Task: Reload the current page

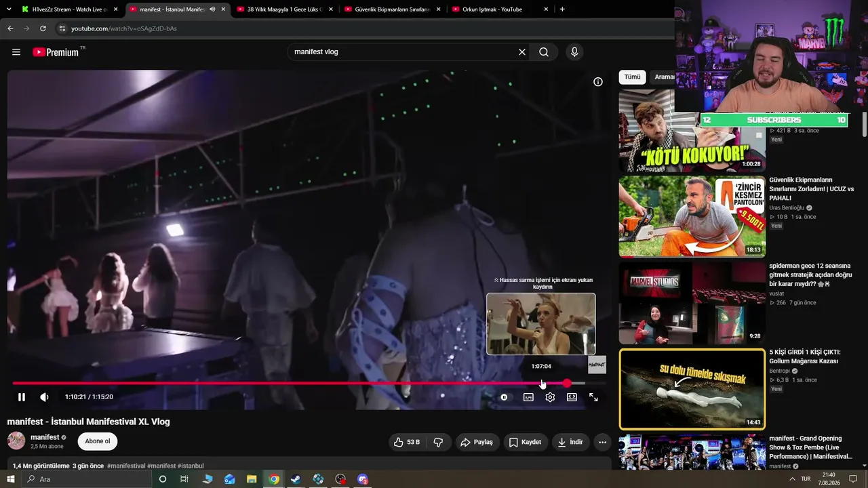Action: coord(43,28)
